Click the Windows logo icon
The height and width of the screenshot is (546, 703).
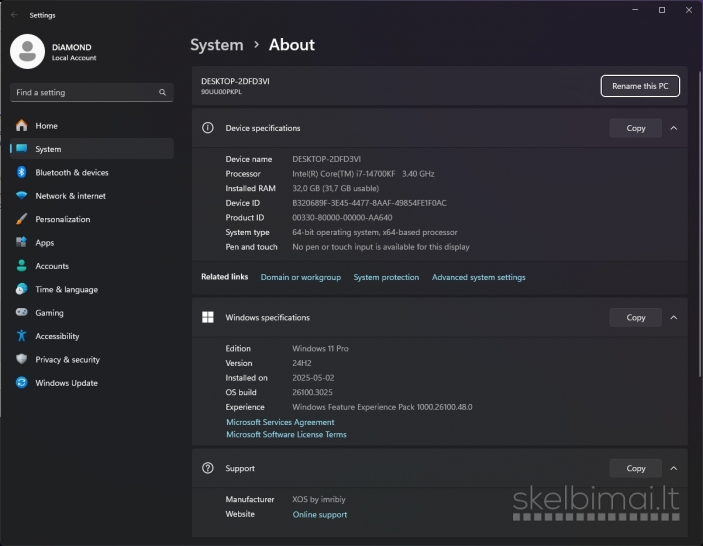click(x=208, y=317)
